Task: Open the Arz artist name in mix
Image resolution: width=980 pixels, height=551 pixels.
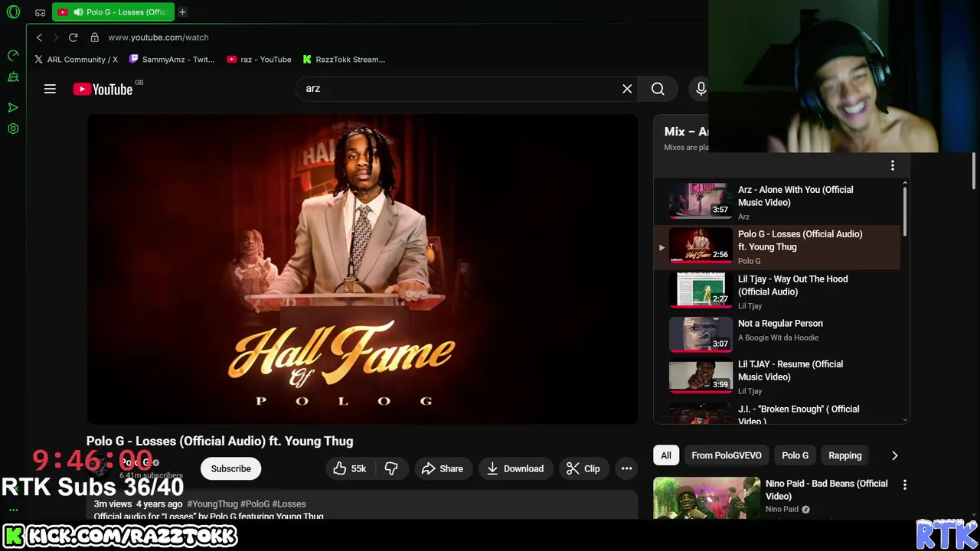Action: [743, 217]
